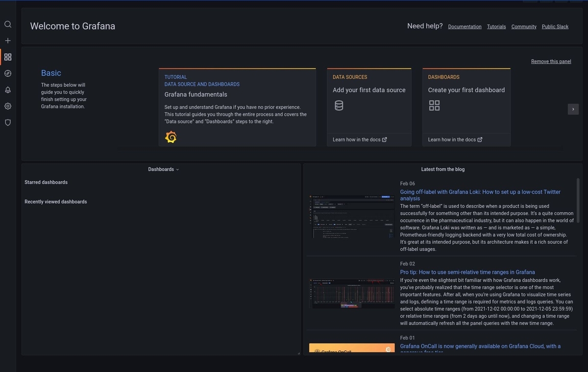Open Alerting via the bell icon
588x372 pixels.
tap(7, 90)
